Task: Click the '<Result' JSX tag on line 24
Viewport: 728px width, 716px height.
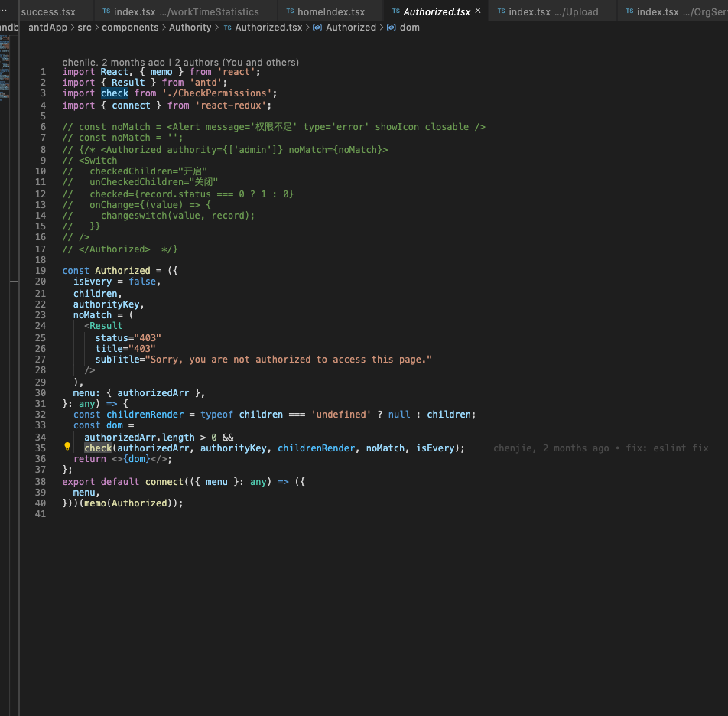Action: tap(103, 326)
